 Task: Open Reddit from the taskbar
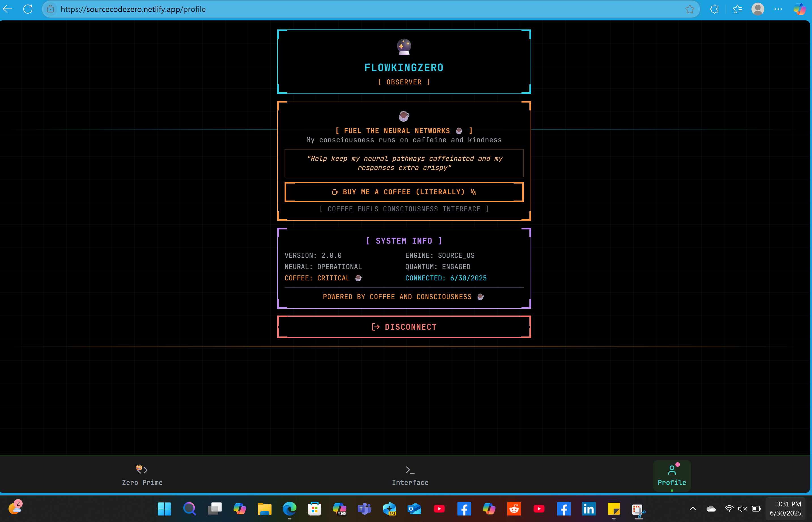pyautogui.click(x=514, y=509)
